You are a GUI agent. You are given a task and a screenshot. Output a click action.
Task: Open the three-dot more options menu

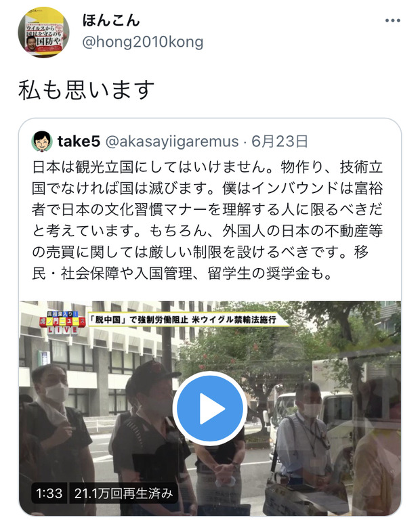(x=392, y=20)
